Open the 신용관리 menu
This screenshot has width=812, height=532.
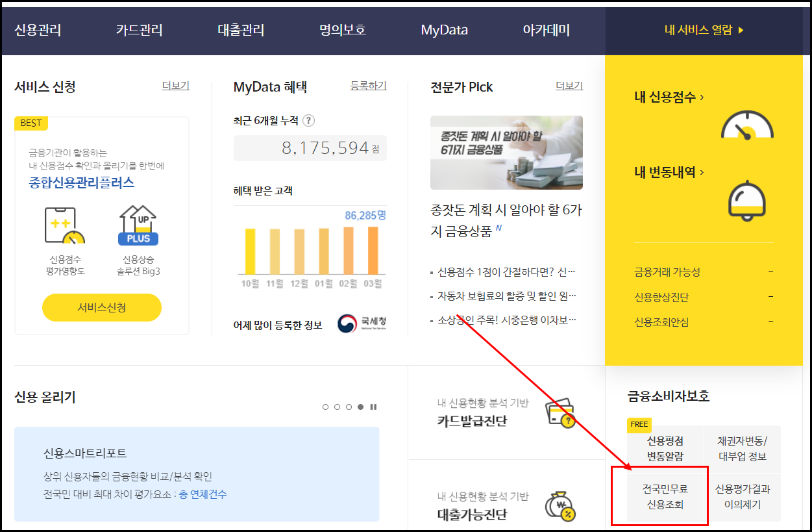pyautogui.click(x=38, y=30)
